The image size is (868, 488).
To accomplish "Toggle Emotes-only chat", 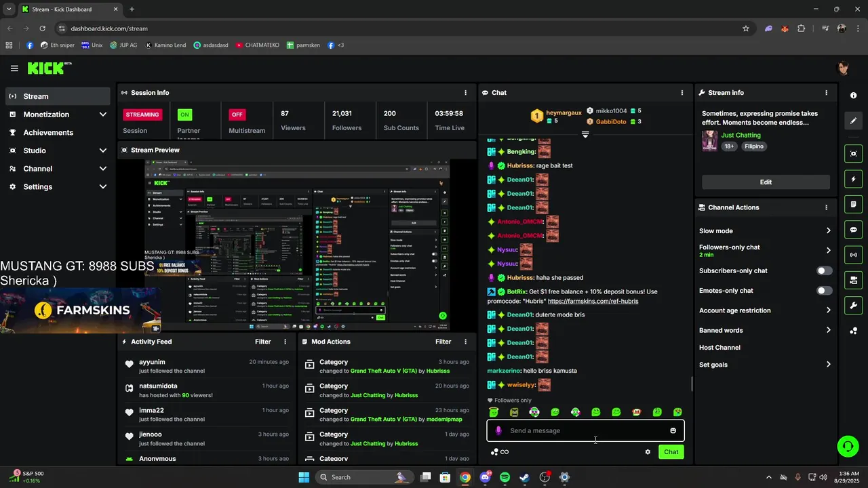I will (x=824, y=291).
